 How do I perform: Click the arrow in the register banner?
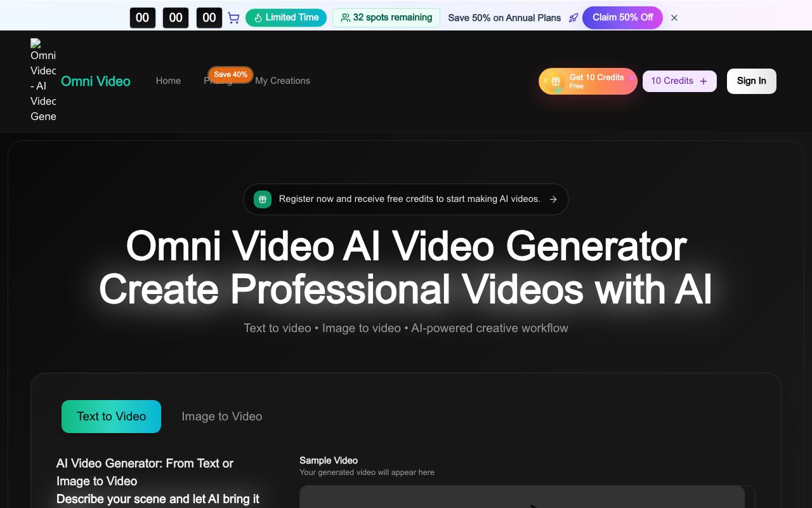[553, 199]
